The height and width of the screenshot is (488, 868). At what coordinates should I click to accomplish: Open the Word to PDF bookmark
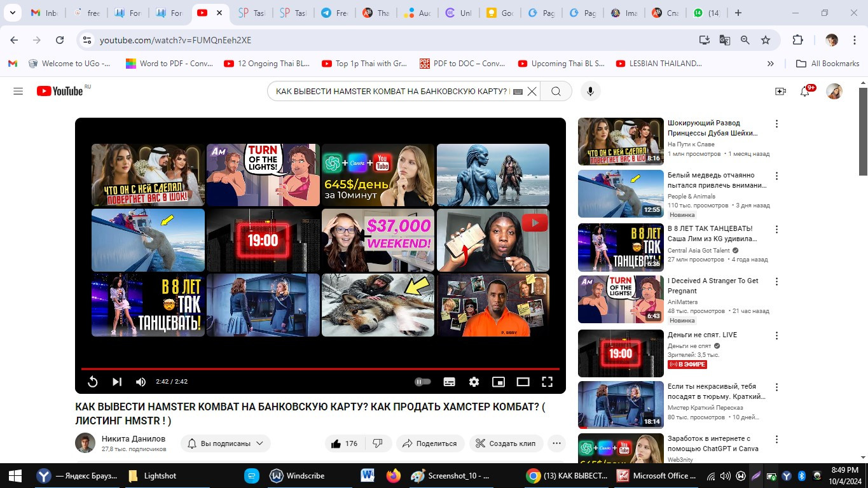[x=169, y=64]
